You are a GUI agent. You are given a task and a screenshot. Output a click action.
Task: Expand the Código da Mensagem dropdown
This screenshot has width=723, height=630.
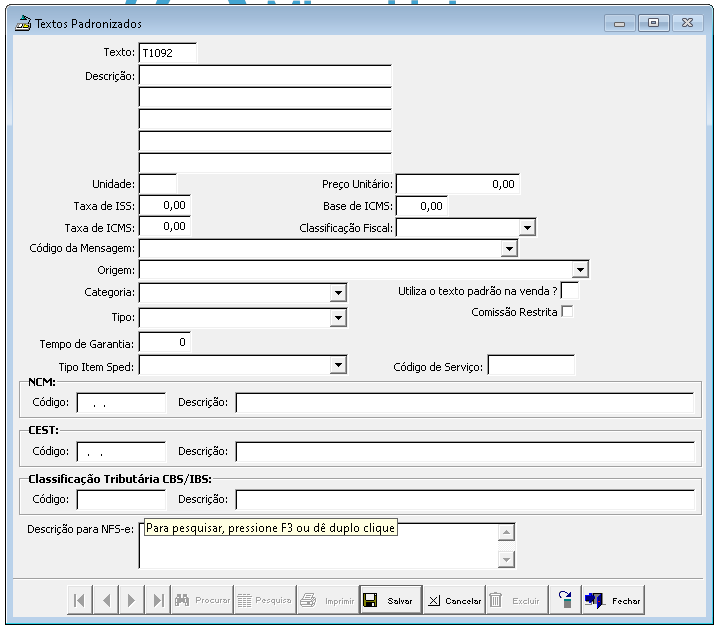click(509, 248)
